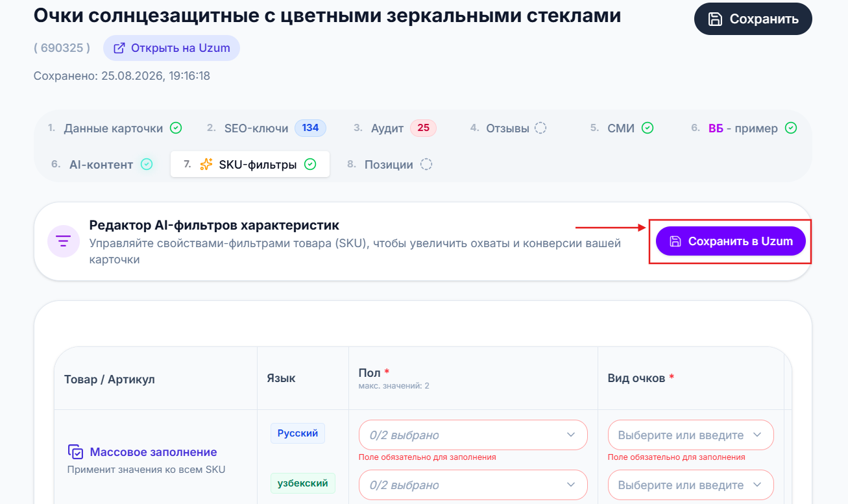Screen dimensions: 848x504
Task: Click dashed circle icon beside Позиции
Action: pyautogui.click(x=426, y=165)
